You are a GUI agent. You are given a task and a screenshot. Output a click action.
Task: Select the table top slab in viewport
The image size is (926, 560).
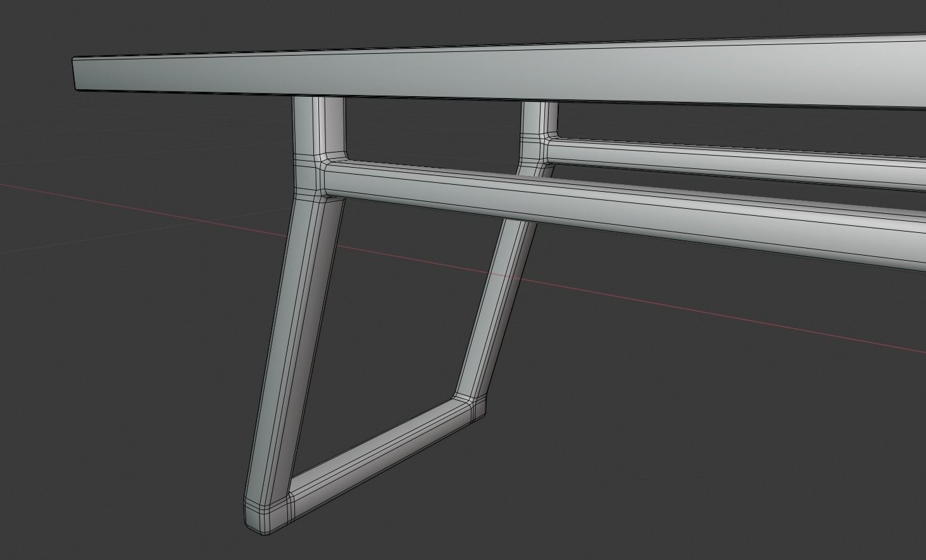coord(500,72)
